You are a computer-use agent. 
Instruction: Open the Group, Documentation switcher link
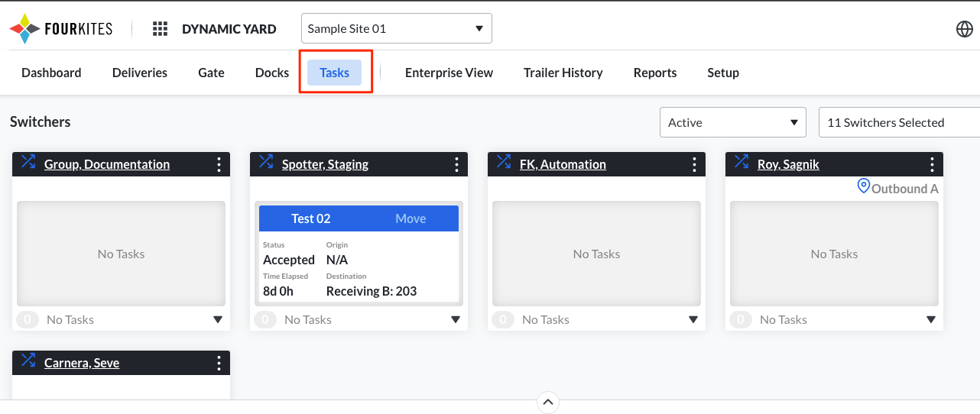(x=107, y=164)
